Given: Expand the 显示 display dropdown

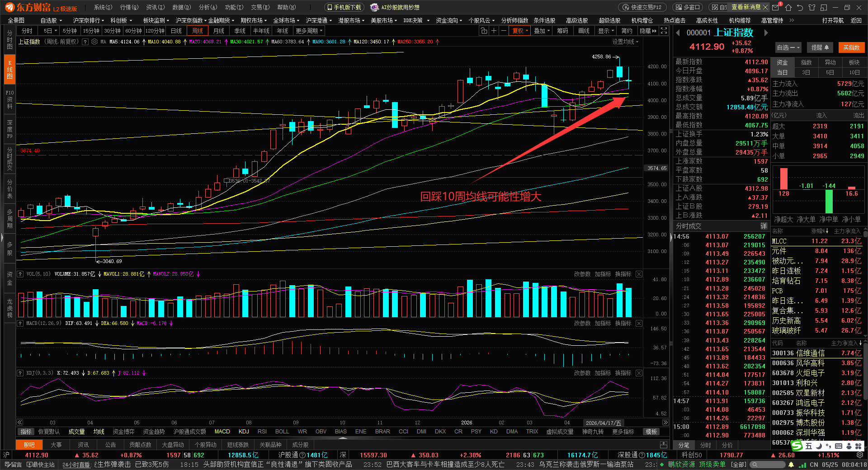Looking at the screenshot, I should tap(606, 31).
